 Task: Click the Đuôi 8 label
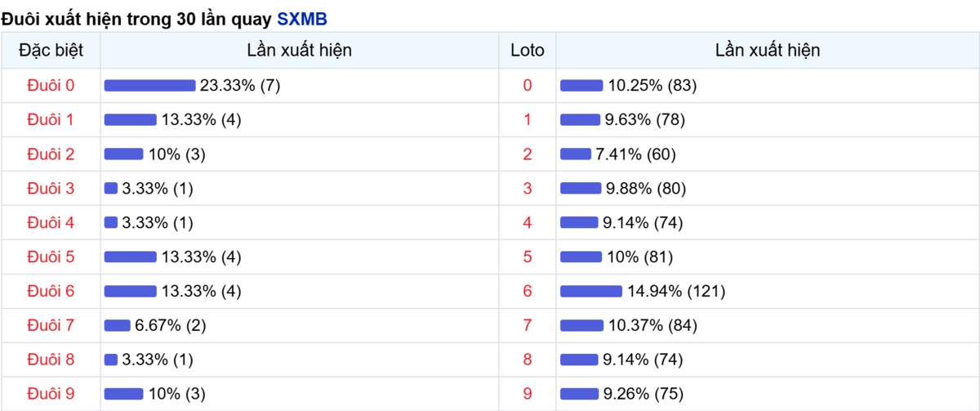point(51,360)
